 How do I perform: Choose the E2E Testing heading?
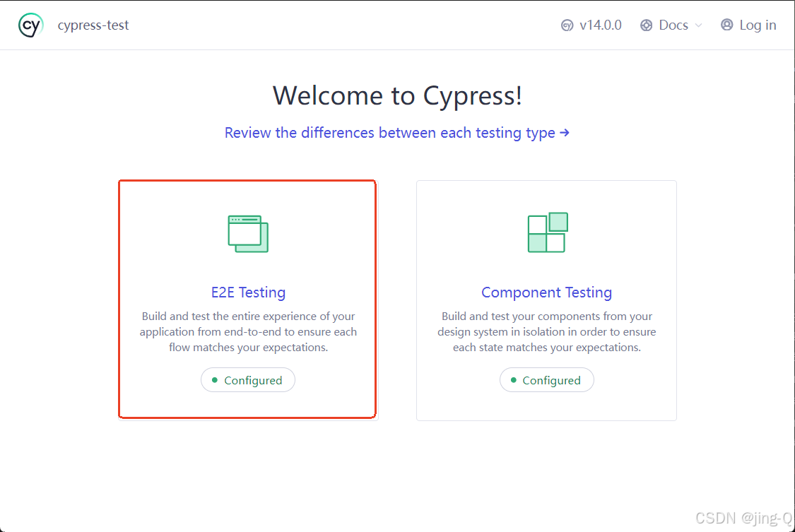[x=249, y=292]
